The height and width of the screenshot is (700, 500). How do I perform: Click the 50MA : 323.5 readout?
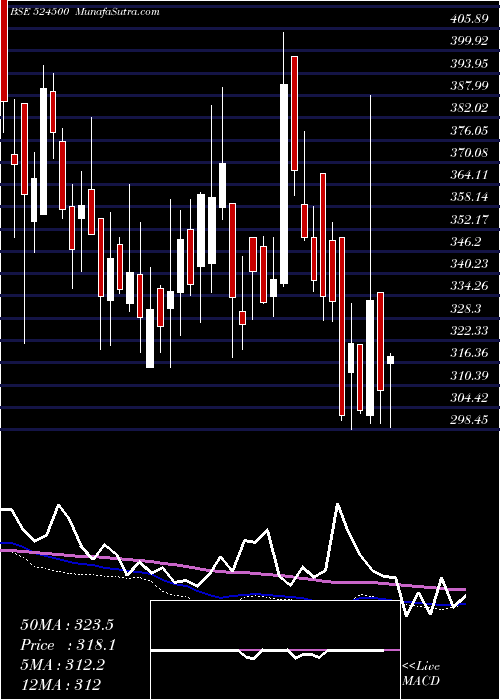[x=67, y=625]
